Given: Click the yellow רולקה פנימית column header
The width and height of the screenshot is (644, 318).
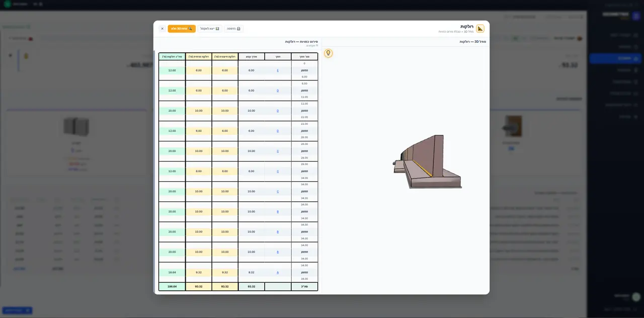Looking at the screenshot, I should click(x=199, y=56).
